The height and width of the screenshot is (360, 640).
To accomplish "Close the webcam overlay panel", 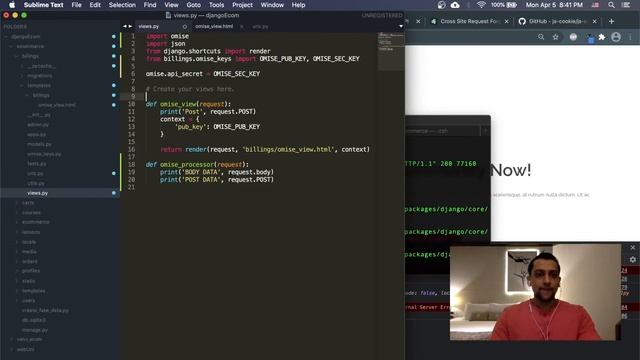I will pyautogui.click(x=633, y=248).
